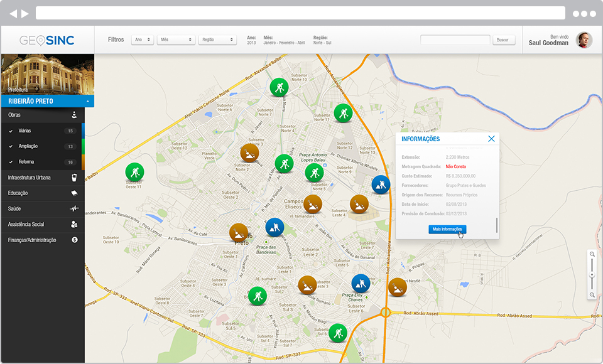Click blue marker above Praça Eloy Chaves
The width and height of the screenshot is (603, 364).
pyautogui.click(x=361, y=283)
